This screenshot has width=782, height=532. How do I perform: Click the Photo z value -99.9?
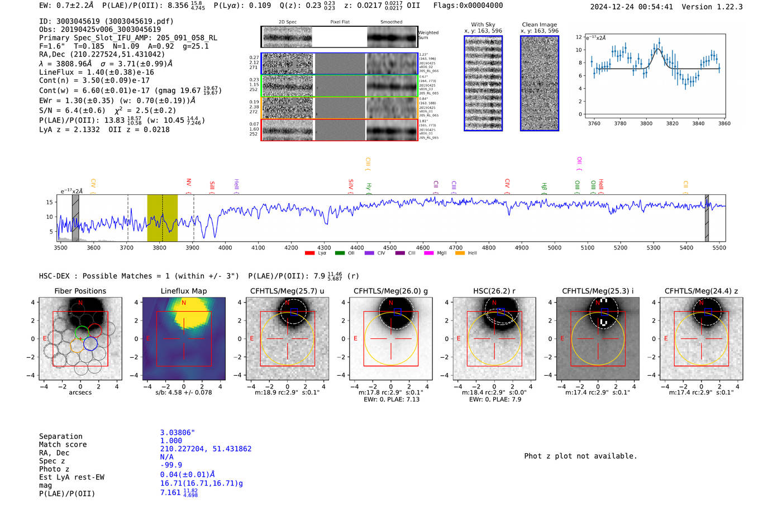[x=171, y=465]
